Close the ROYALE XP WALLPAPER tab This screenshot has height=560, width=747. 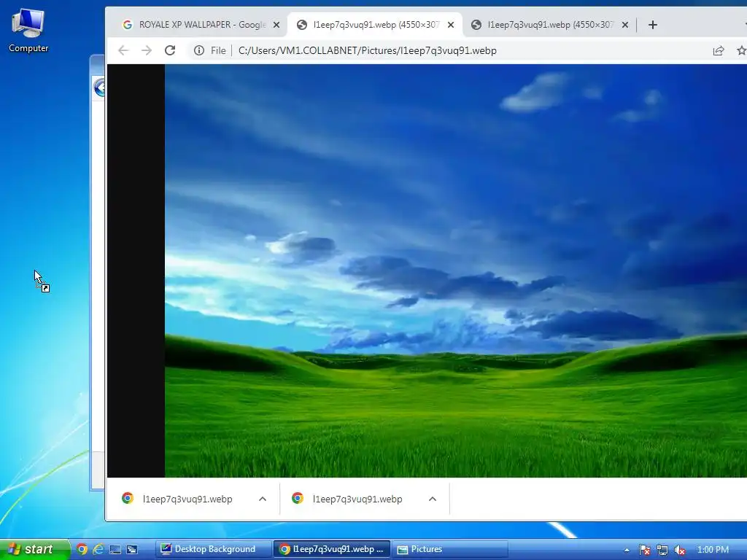[276, 25]
